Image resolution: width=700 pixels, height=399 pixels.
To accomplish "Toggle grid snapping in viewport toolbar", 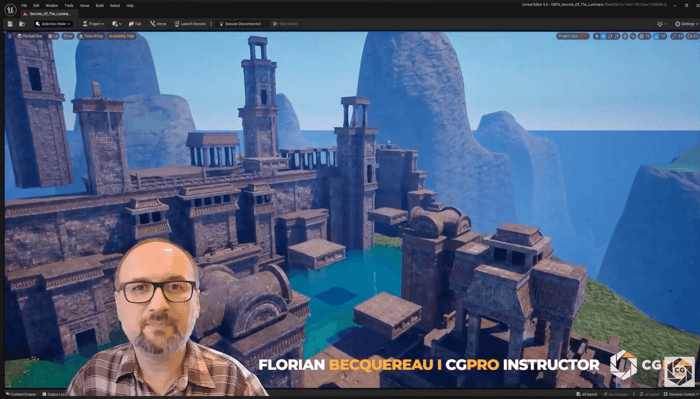I will tap(644, 36).
